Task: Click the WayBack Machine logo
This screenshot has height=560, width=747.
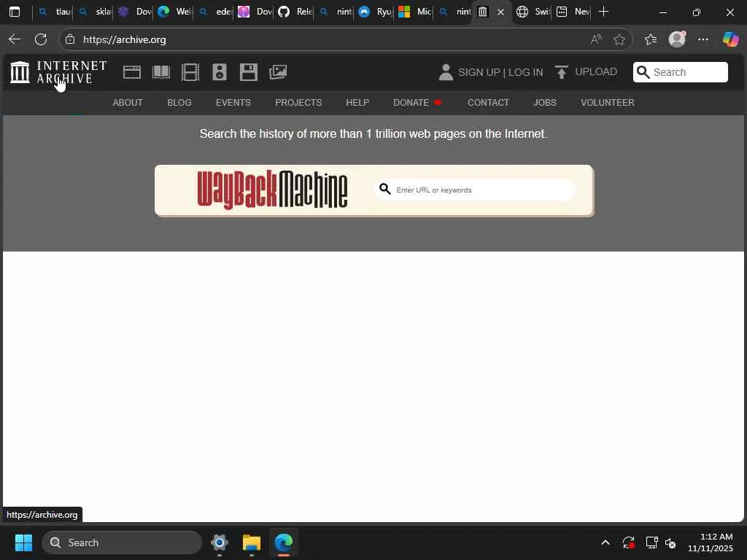Action: [272, 190]
